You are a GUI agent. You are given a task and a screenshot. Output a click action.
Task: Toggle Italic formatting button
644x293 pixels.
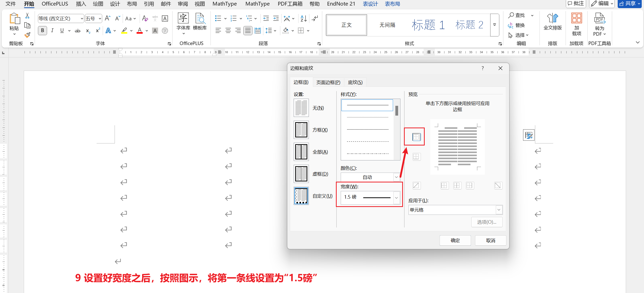(52, 31)
